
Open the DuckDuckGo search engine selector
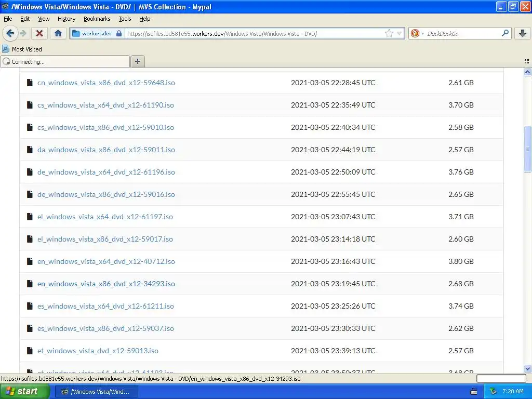417,33
